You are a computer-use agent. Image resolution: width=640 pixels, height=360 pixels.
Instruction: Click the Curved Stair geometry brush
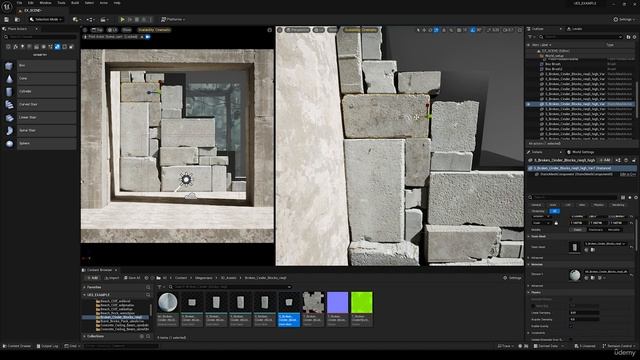[39, 104]
